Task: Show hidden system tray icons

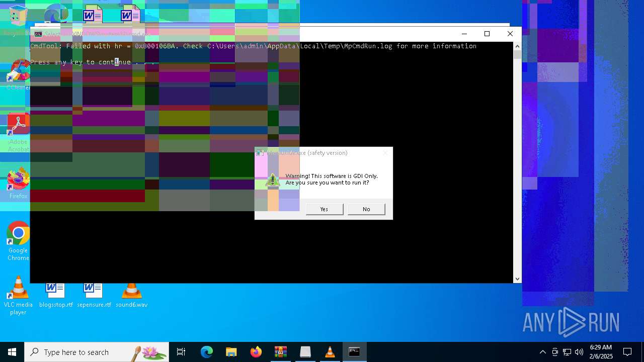Action: point(542,352)
